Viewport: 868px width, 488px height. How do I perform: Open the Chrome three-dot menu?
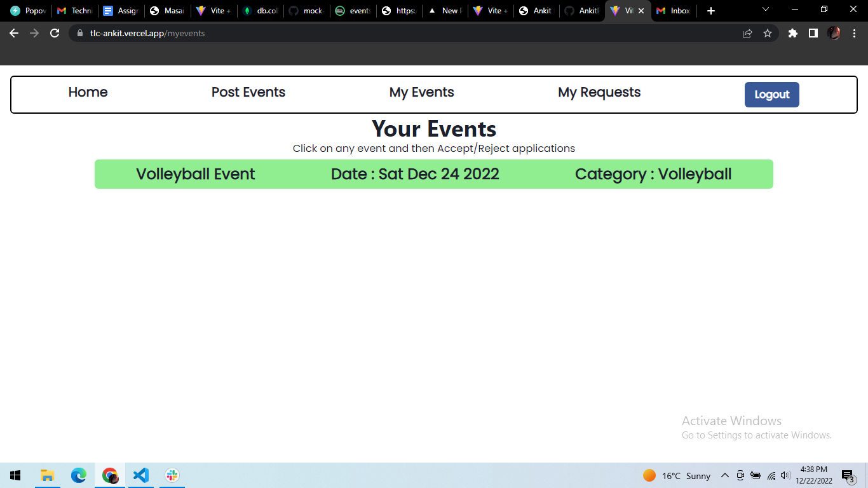(855, 32)
